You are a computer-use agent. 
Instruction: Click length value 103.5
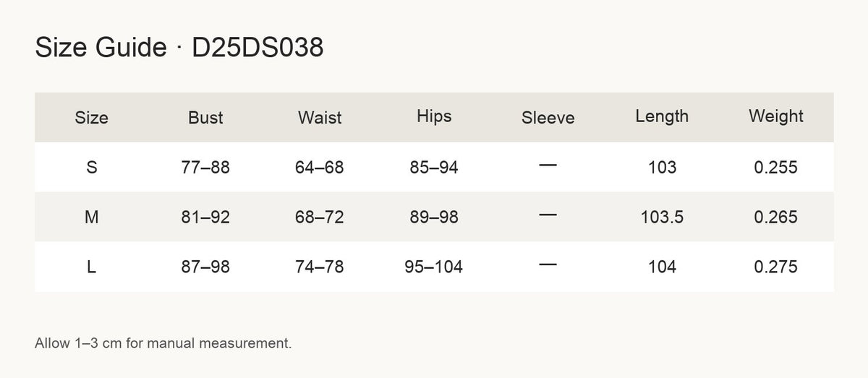coord(662,218)
